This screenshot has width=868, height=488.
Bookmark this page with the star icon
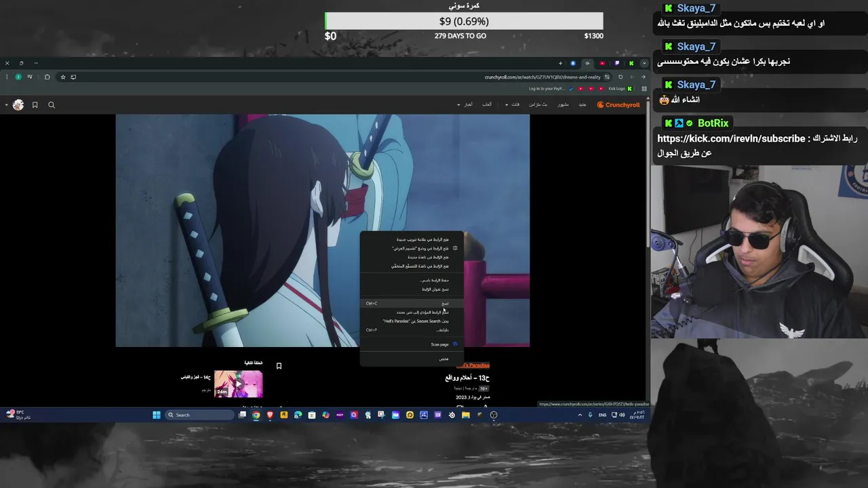pos(63,77)
